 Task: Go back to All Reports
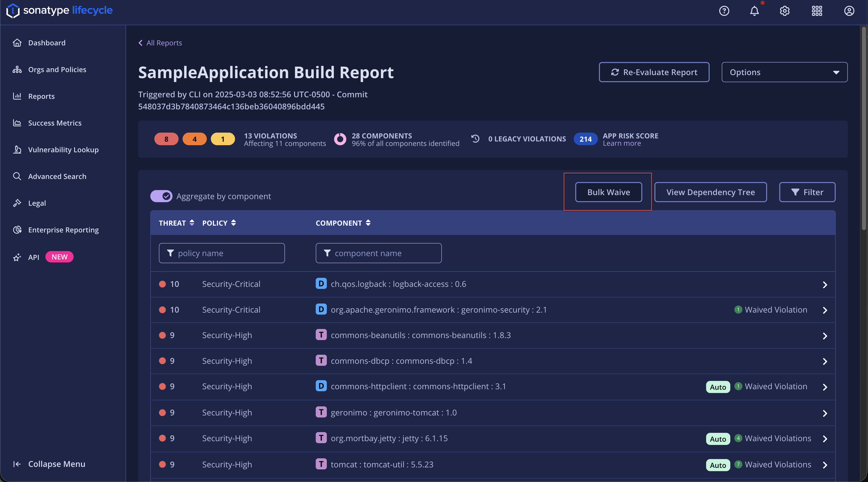(x=160, y=43)
